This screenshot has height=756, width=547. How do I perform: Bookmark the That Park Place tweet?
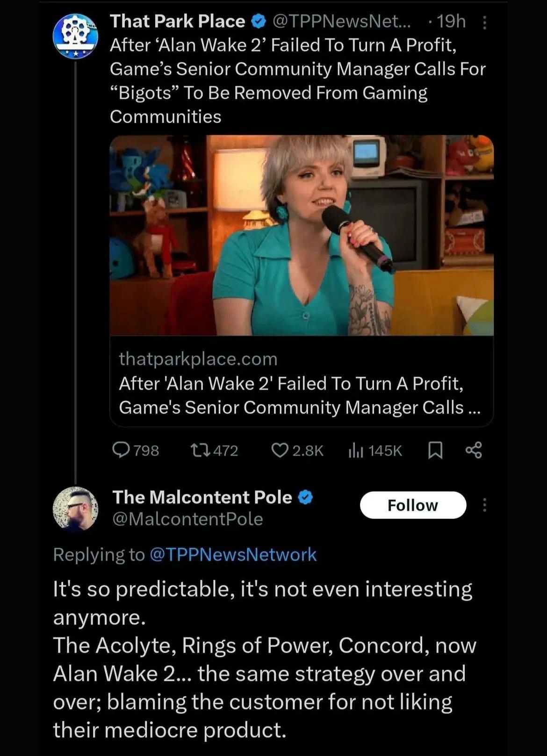tap(435, 450)
